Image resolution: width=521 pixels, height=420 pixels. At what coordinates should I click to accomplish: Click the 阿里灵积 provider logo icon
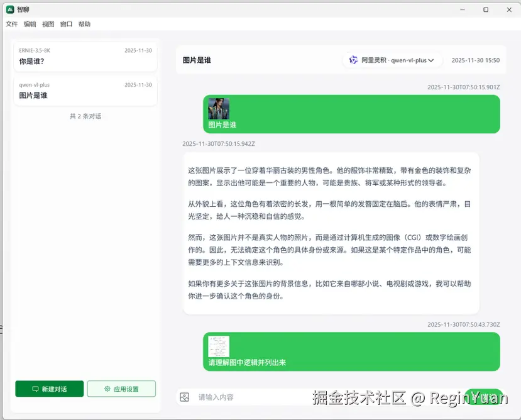point(353,60)
